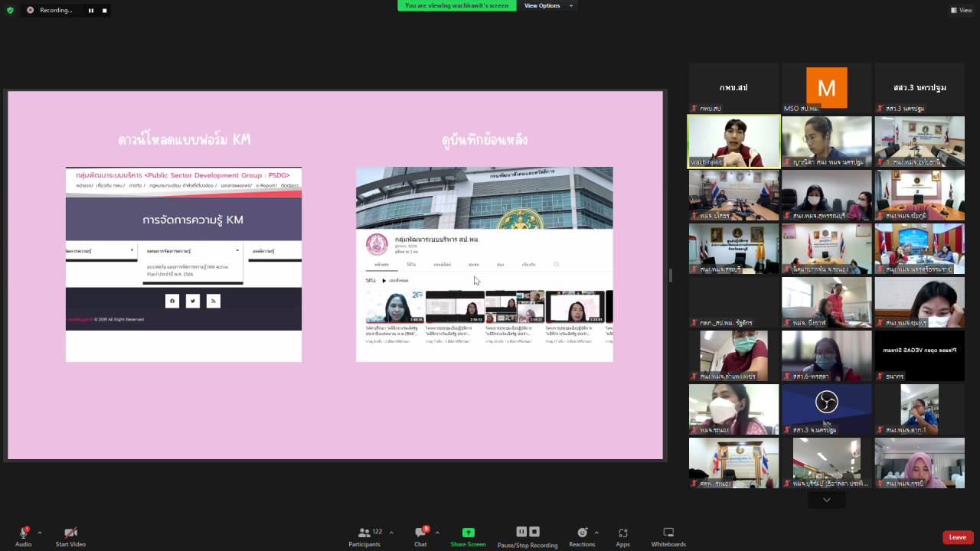
Task: Open the video thumbnail with duration 2:48:34
Action: tap(395, 307)
